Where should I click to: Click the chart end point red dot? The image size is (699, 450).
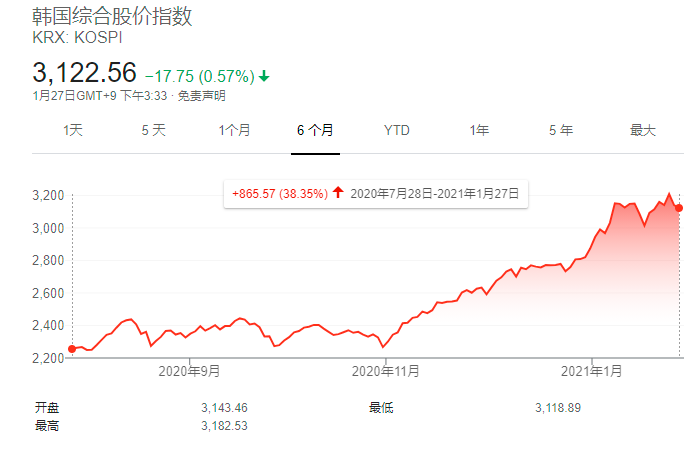pos(680,207)
